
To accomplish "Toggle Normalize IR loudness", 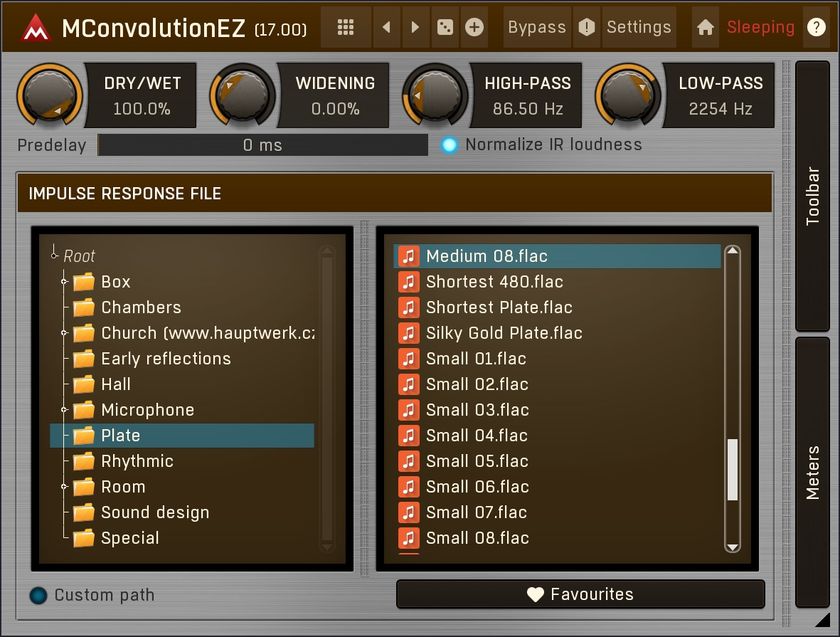I will pyautogui.click(x=450, y=145).
